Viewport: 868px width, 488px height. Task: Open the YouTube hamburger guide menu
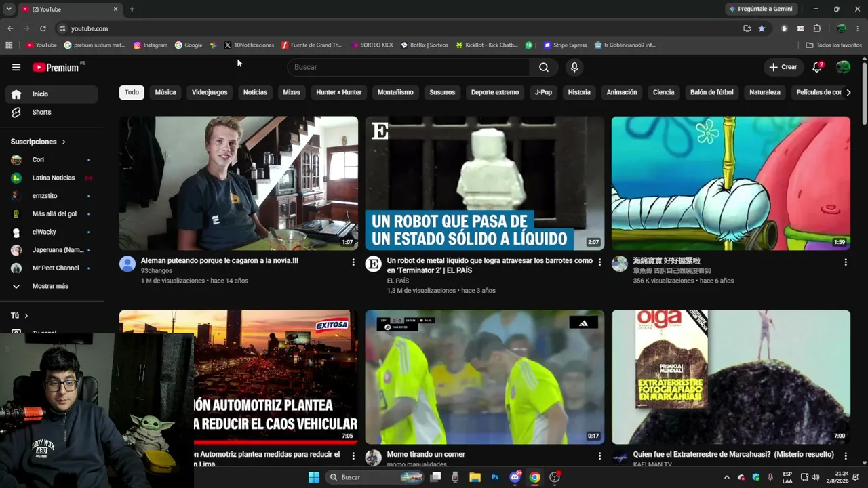point(16,67)
